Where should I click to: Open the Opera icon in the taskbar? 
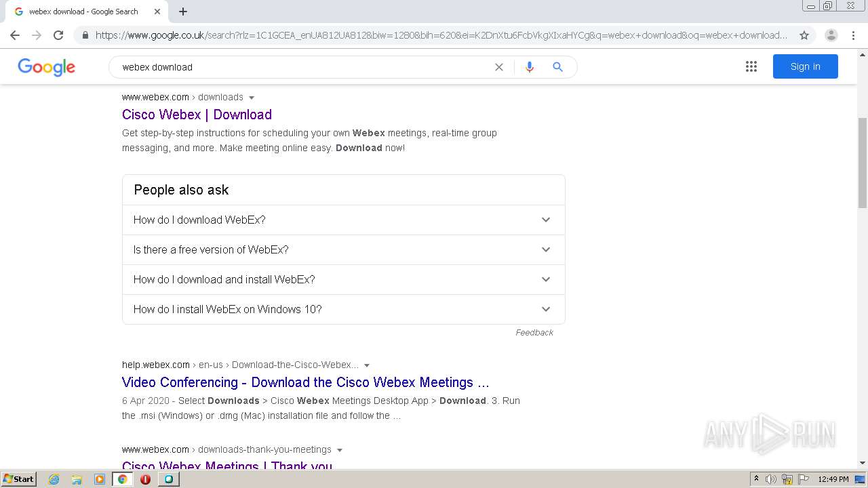[145, 479]
